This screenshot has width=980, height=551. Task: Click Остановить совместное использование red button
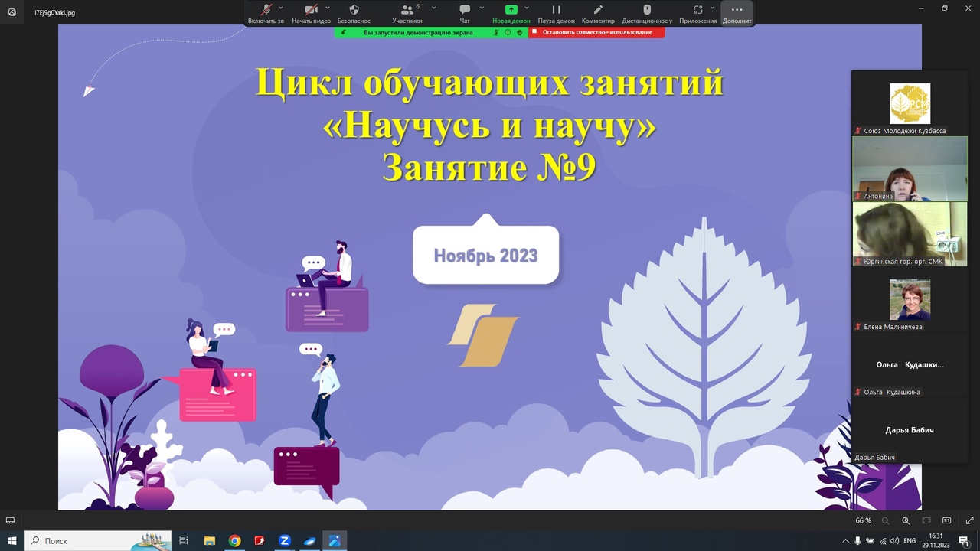coord(596,32)
